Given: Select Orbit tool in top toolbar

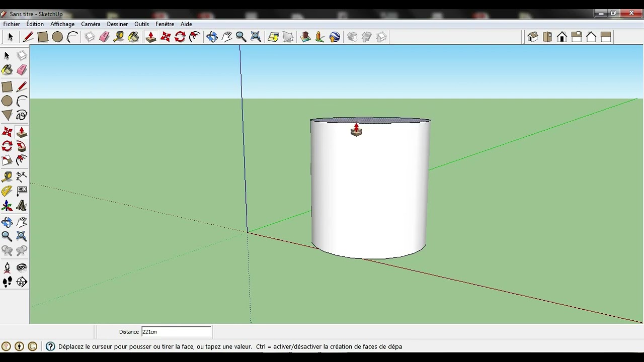Looking at the screenshot, I should (212, 37).
